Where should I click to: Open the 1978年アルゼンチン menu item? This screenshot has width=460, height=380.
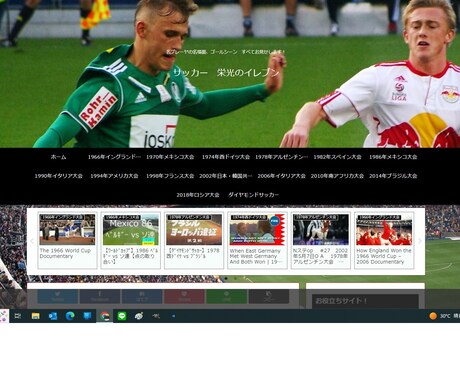tap(282, 157)
